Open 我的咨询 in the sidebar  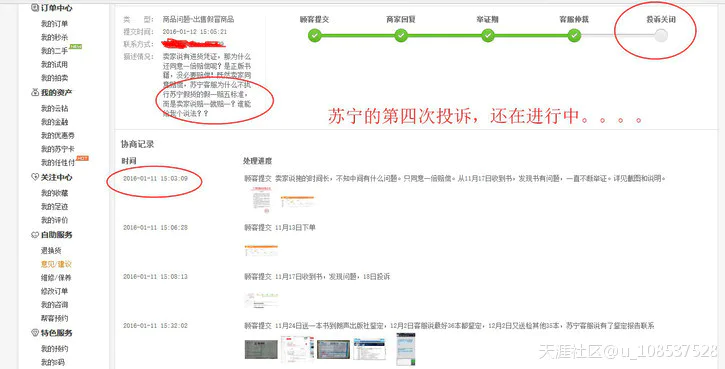click(55, 305)
